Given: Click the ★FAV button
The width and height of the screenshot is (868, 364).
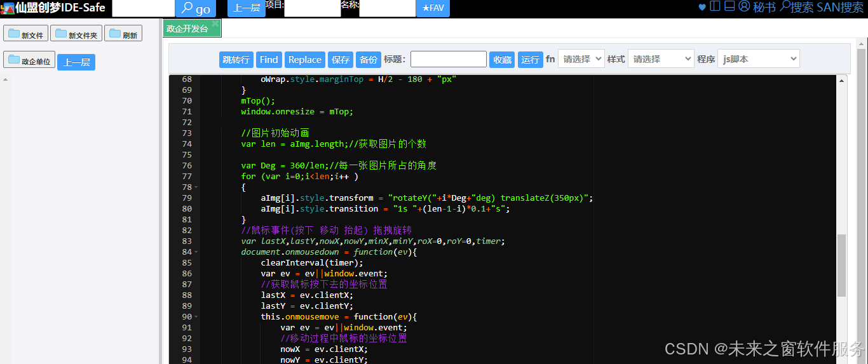Looking at the screenshot, I should pos(433,8).
